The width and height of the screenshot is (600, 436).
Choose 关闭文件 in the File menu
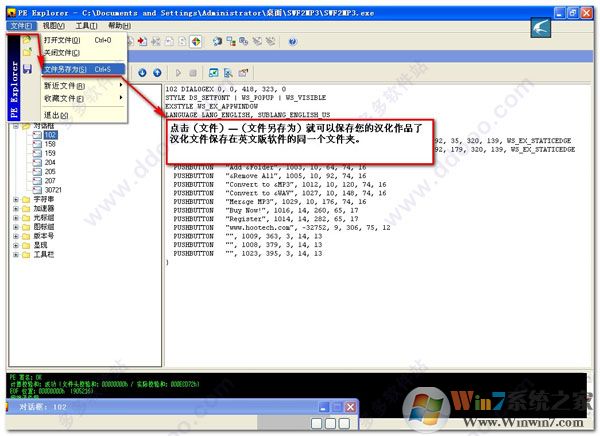point(62,51)
